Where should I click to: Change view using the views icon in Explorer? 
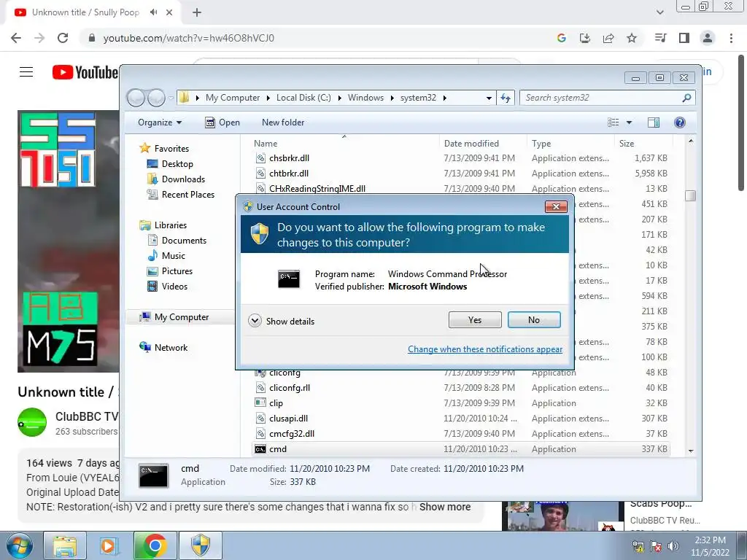tap(613, 122)
